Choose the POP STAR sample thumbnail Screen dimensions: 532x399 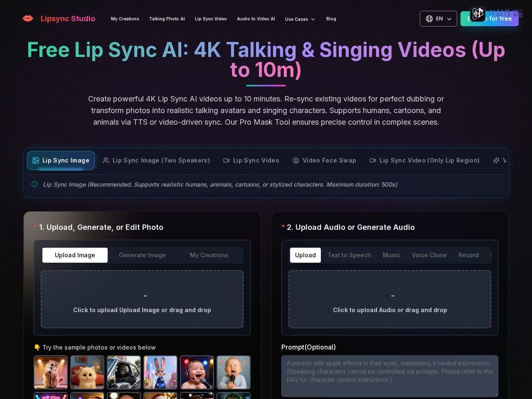click(x=51, y=396)
